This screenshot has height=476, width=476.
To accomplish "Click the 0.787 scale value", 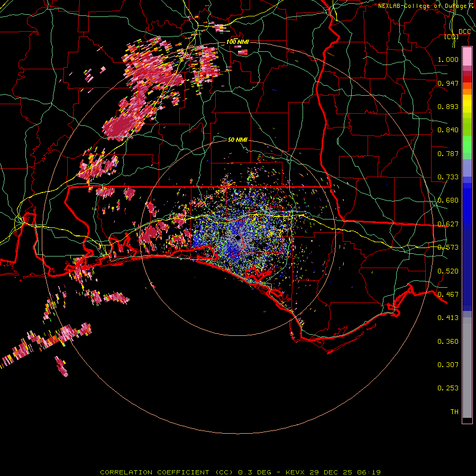I will [448, 153].
